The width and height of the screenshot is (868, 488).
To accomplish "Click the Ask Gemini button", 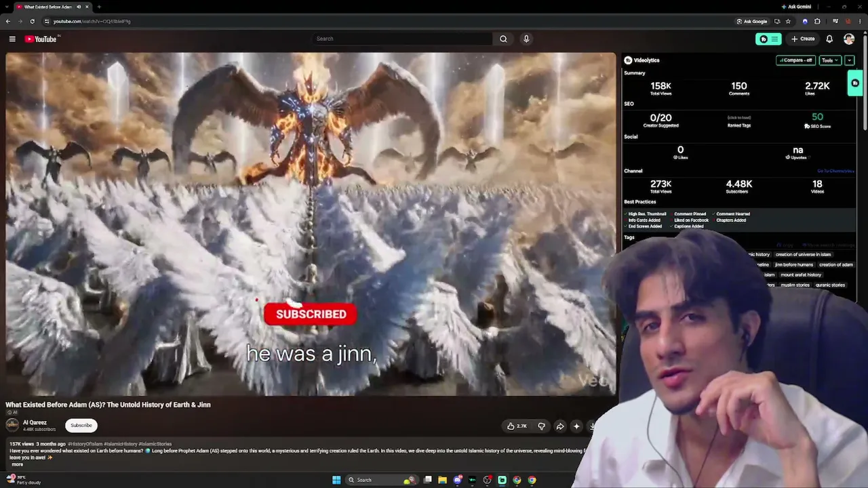I will [x=796, y=7].
